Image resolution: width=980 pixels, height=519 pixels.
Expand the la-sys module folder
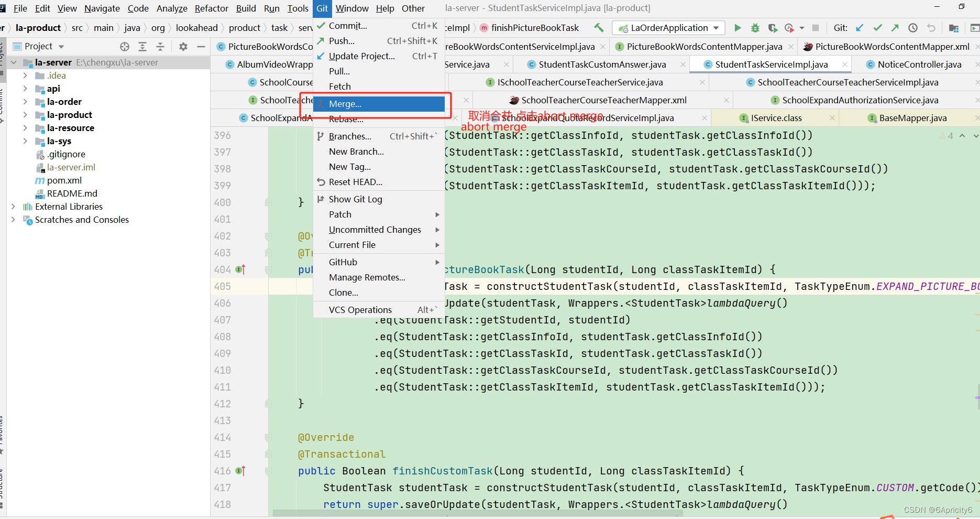coord(25,141)
